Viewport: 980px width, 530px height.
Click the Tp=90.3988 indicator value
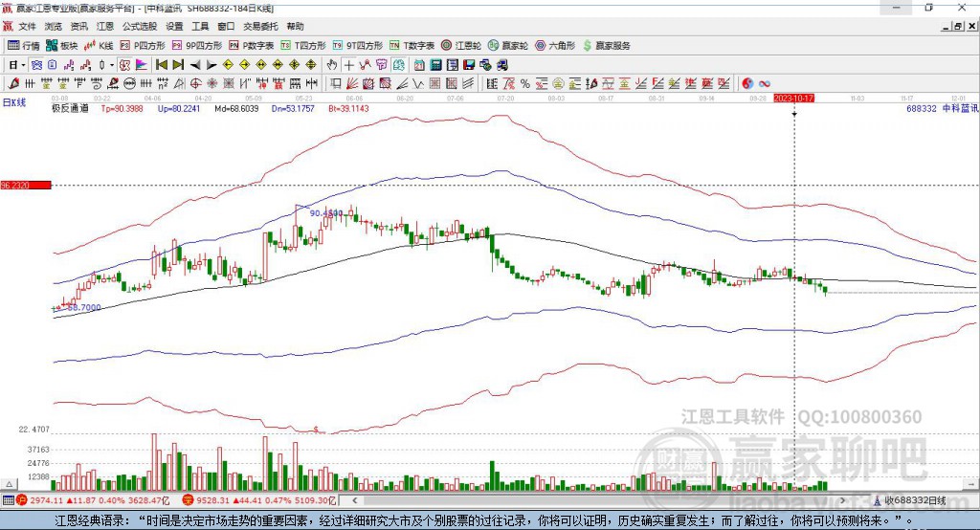pos(122,108)
